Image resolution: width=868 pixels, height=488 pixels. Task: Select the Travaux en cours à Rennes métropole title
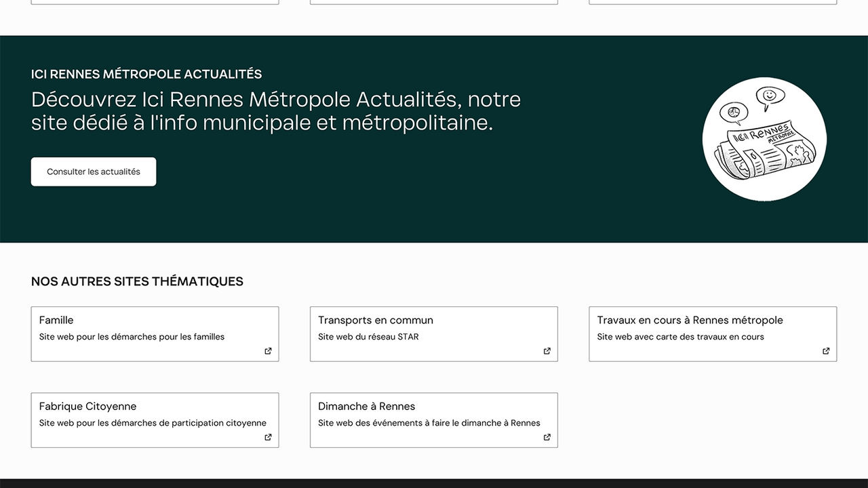coord(690,320)
